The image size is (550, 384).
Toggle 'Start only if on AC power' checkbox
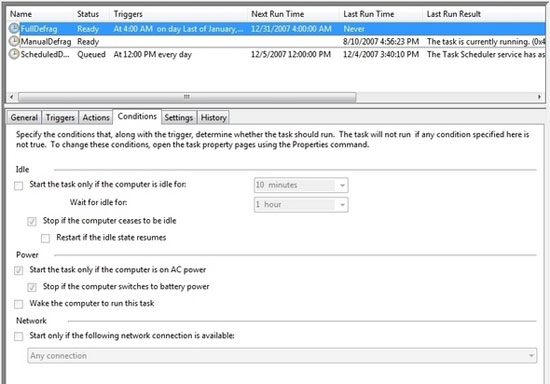pos(19,271)
